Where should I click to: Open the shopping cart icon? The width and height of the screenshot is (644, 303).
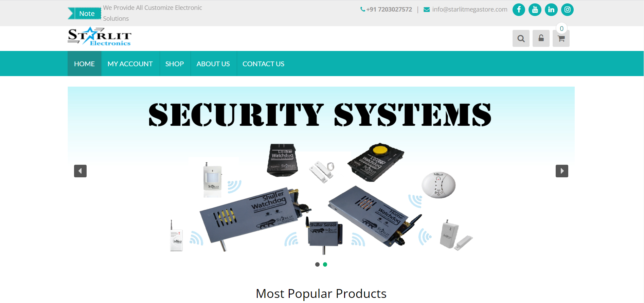pyautogui.click(x=561, y=38)
